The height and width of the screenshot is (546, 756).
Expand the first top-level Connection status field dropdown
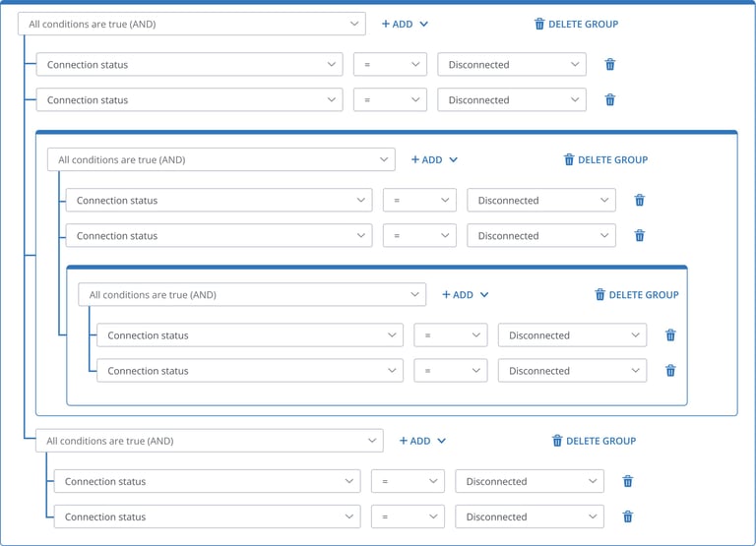point(189,64)
